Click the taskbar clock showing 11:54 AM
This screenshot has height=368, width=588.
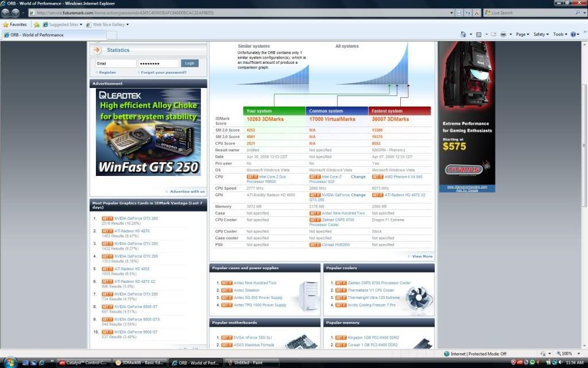point(574,362)
